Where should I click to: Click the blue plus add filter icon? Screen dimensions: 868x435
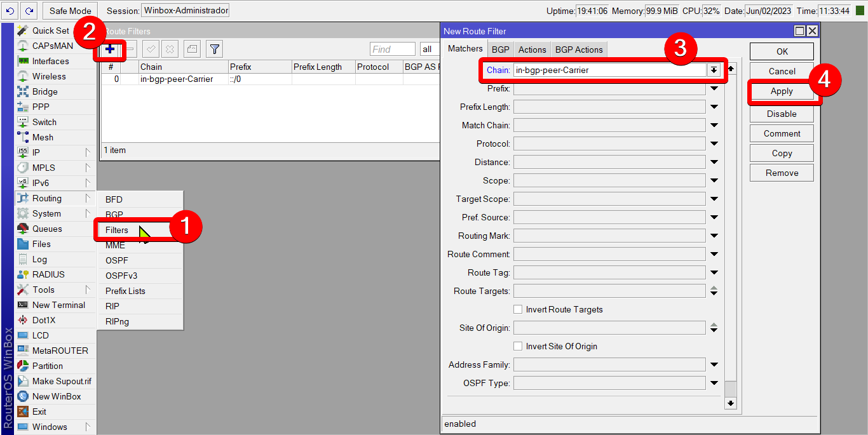point(111,49)
